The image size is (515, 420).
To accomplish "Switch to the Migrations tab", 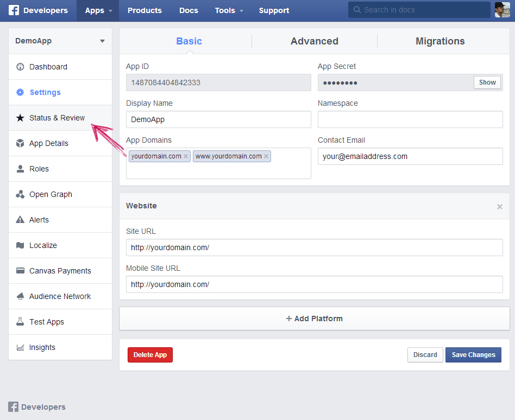I will coord(440,41).
